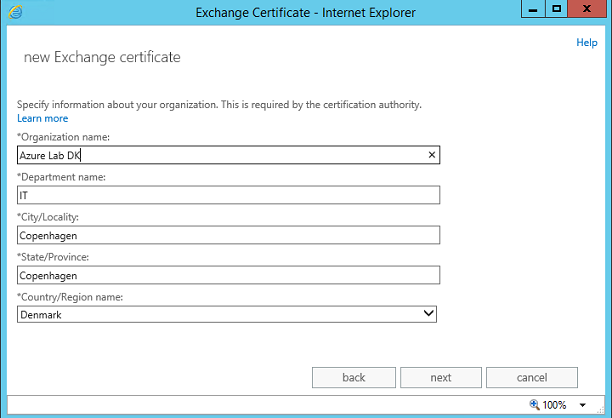Image resolution: width=612 pixels, height=418 pixels.
Task: Click into the Department name field
Action: 228,195
